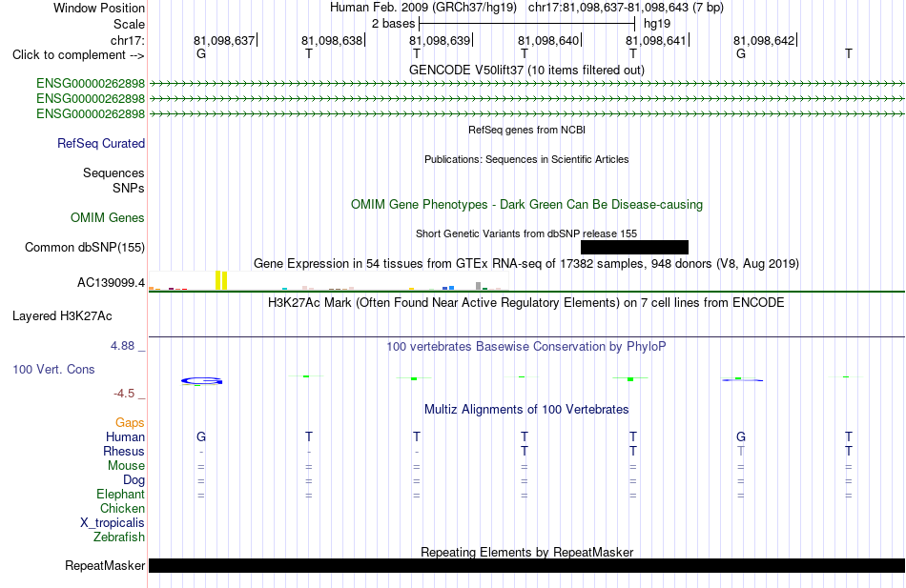Click the Window Position label
This screenshot has width=906, height=588.
(99, 8)
